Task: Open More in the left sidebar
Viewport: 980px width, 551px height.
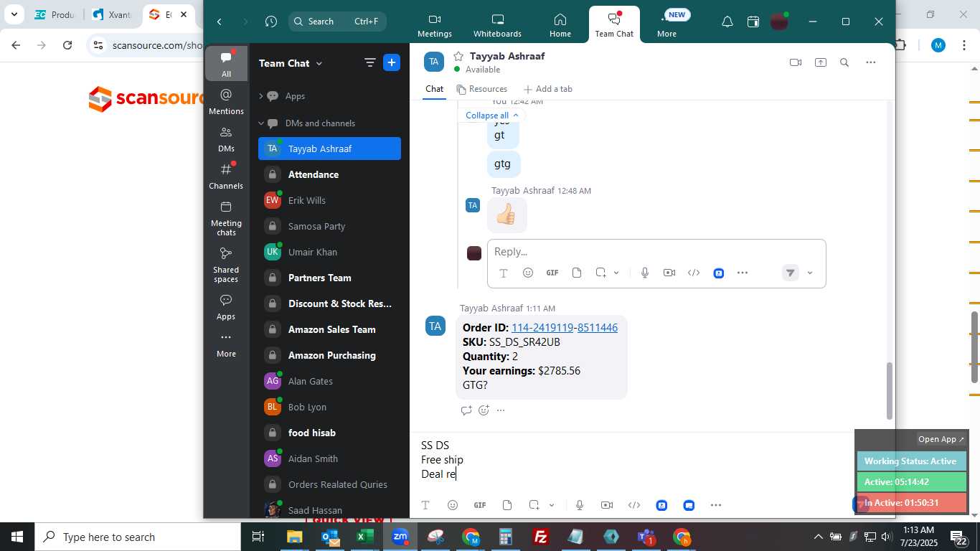Action: coord(226,344)
